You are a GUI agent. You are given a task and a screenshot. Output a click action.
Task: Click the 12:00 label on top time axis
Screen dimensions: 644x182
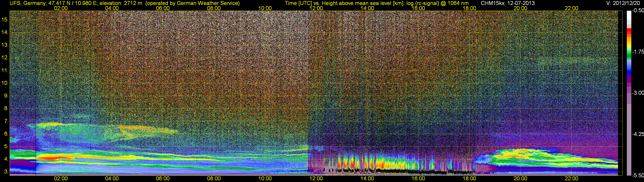(316, 8)
